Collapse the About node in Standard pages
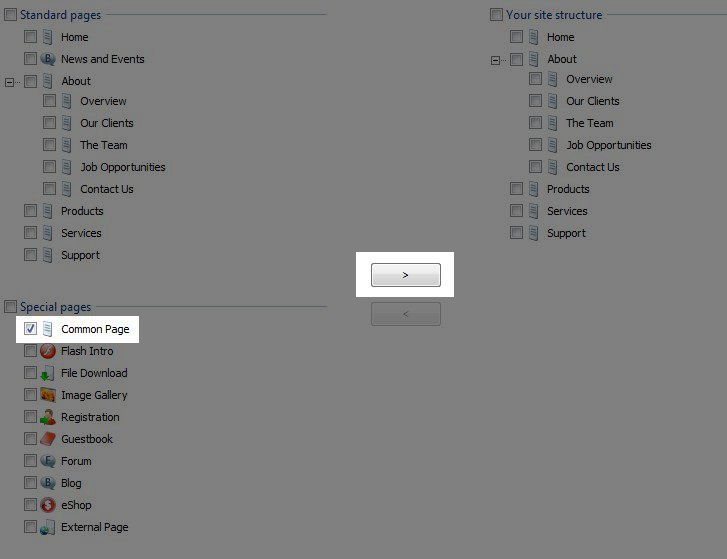727x559 pixels. point(10,82)
